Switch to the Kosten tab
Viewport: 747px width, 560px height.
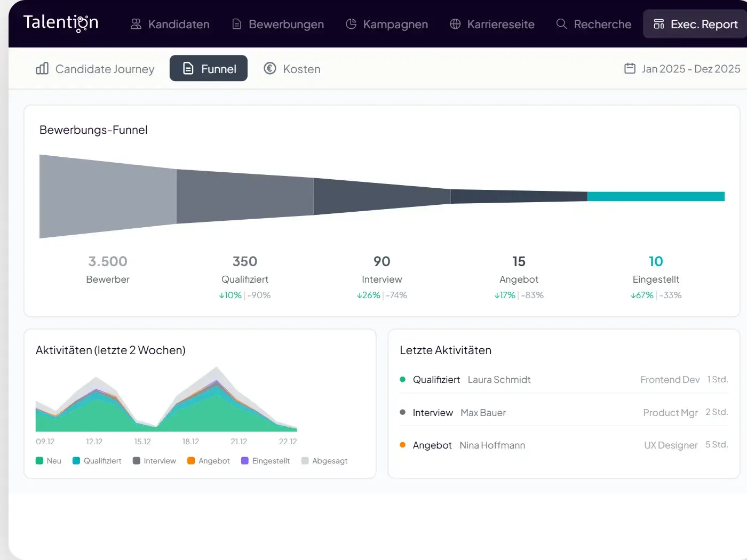pos(291,68)
